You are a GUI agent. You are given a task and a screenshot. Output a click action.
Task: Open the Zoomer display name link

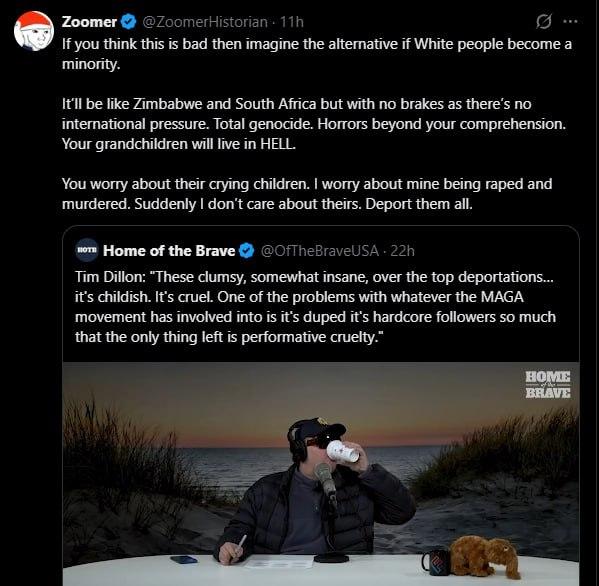coord(89,22)
